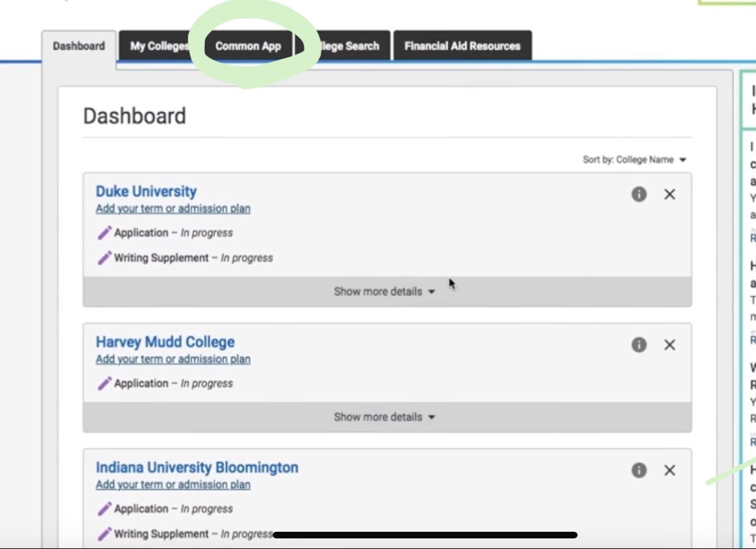The width and height of the screenshot is (756, 549).
Task: Open the Harvey Mudd College link
Action: pyautogui.click(x=165, y=341)
